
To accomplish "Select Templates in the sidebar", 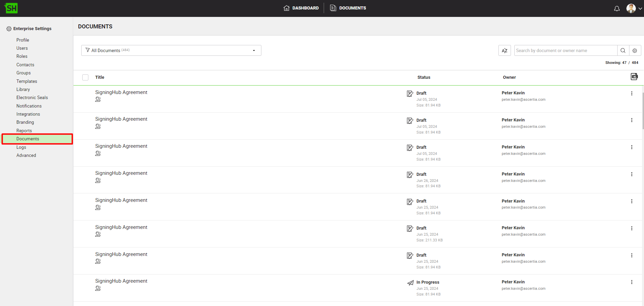I will pyautogui.click(x=27, y=81).
